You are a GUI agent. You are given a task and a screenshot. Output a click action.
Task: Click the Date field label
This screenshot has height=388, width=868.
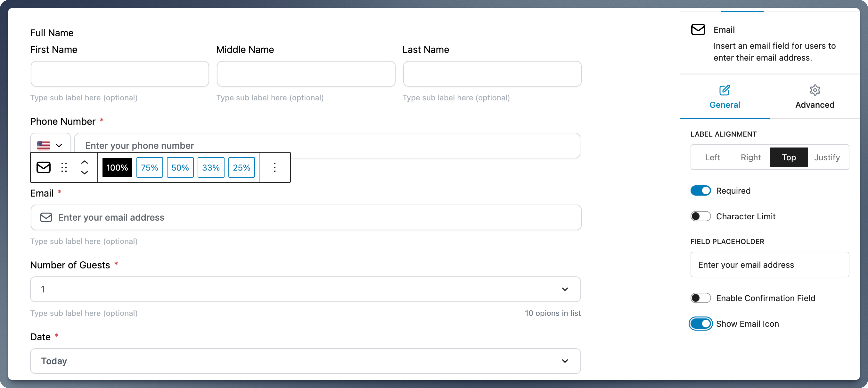point(40,337)
